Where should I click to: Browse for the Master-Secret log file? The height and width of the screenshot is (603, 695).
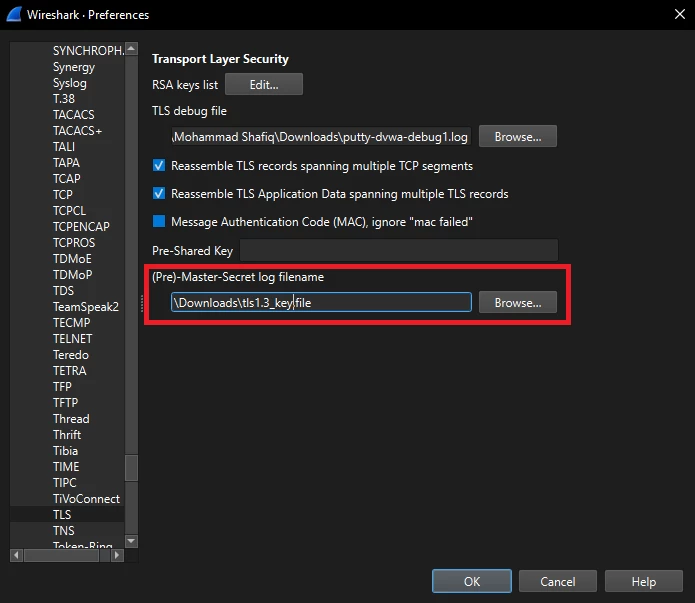click(518, 302)
